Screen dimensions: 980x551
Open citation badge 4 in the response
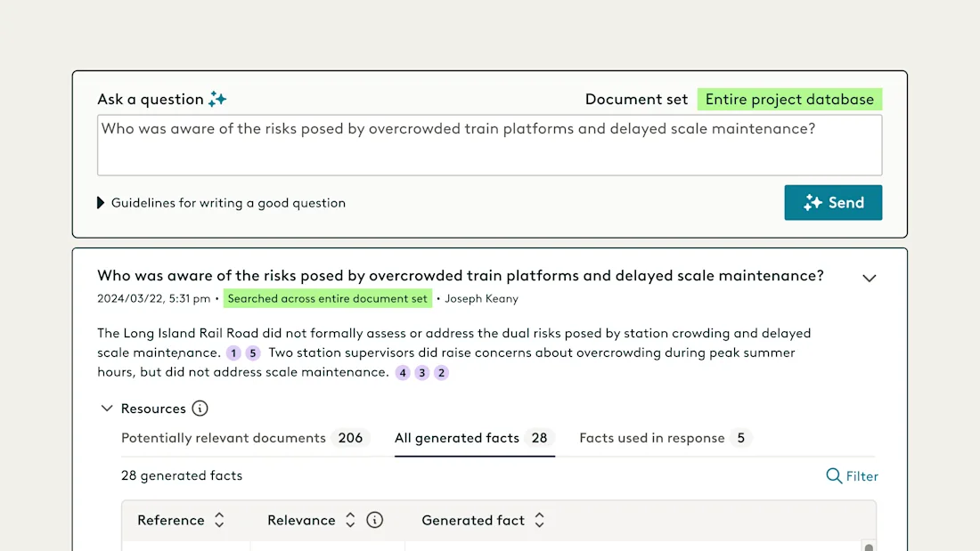pos(403,373)
